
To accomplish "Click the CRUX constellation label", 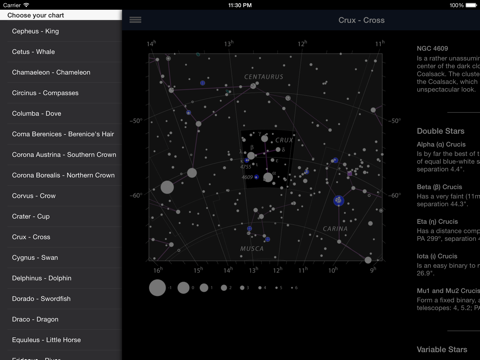I will click(284, 140).
